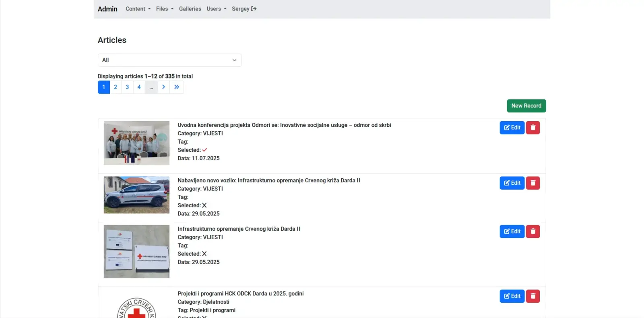Expand the Content menu
The height and width of the screenshot is (318, 644).
point(138,9)
